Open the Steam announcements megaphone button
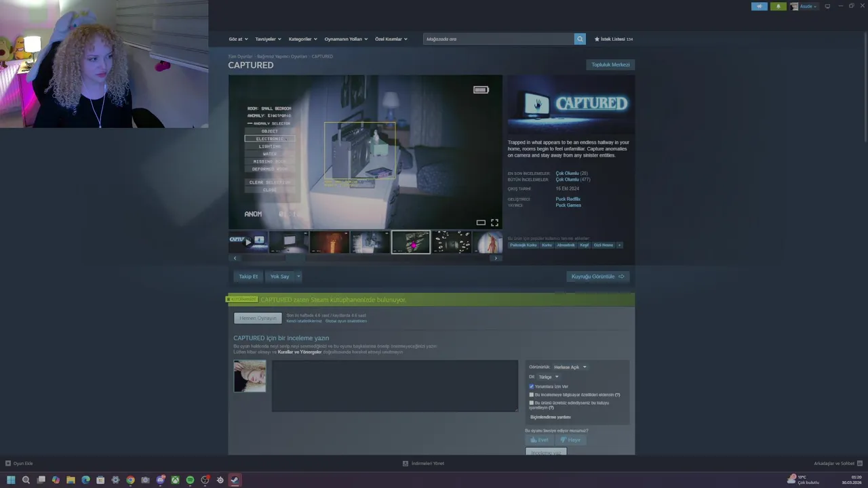 coord(759,6)
